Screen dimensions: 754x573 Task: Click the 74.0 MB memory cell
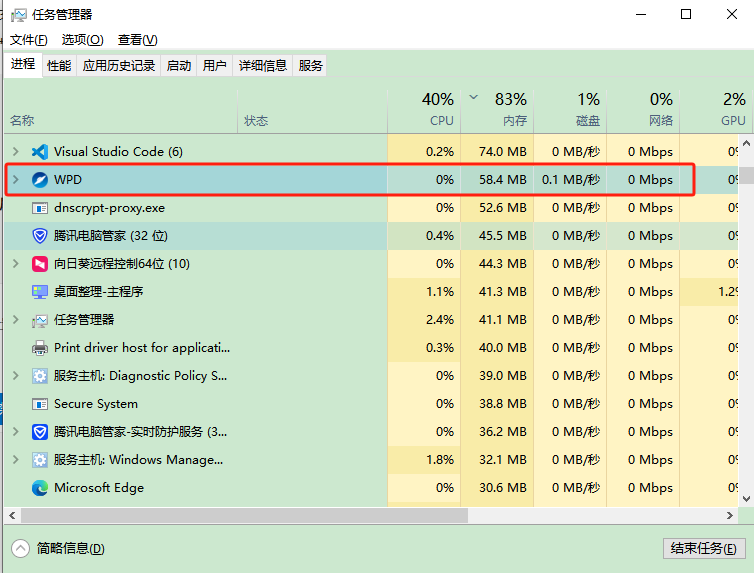coord(497,152)
